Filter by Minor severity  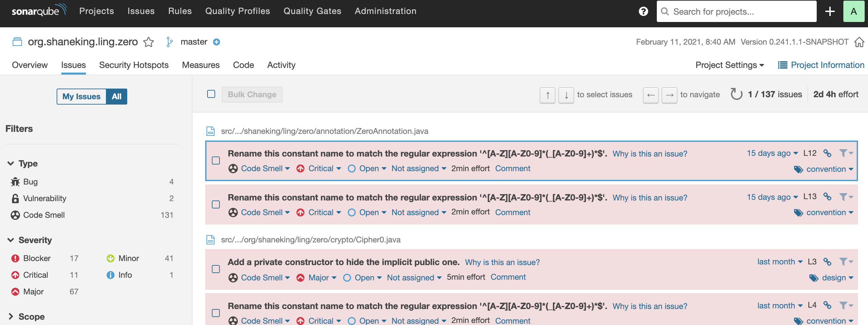pyautogui.click(x=140, y=258)
